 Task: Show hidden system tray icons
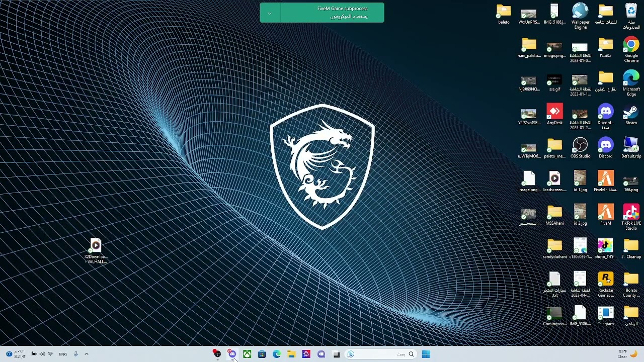(86, 354)
